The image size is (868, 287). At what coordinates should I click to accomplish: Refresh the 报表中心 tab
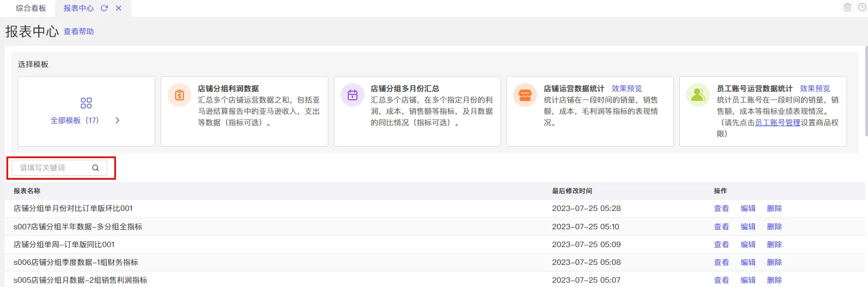click(x=104, y=8)
